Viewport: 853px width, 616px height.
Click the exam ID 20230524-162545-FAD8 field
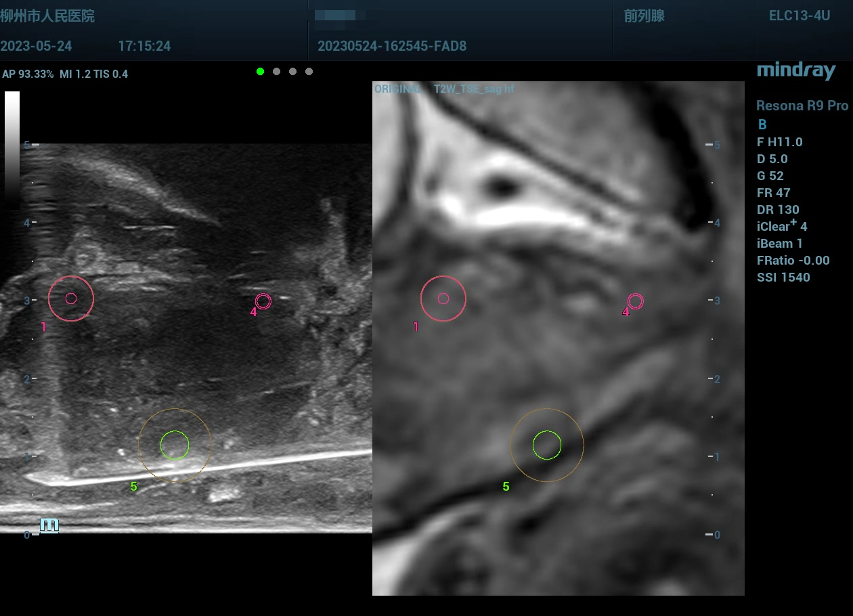[391, 46]
